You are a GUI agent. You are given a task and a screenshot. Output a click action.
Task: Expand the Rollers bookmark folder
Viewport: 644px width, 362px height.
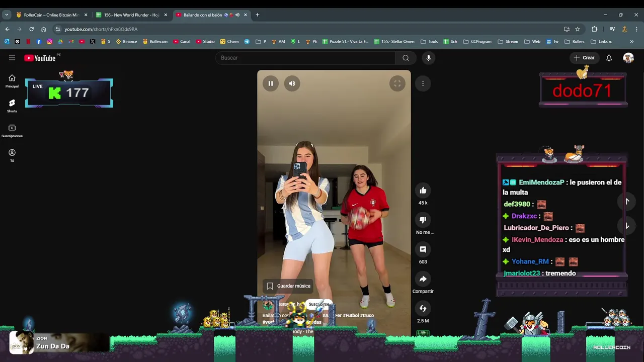pos(574,41)
